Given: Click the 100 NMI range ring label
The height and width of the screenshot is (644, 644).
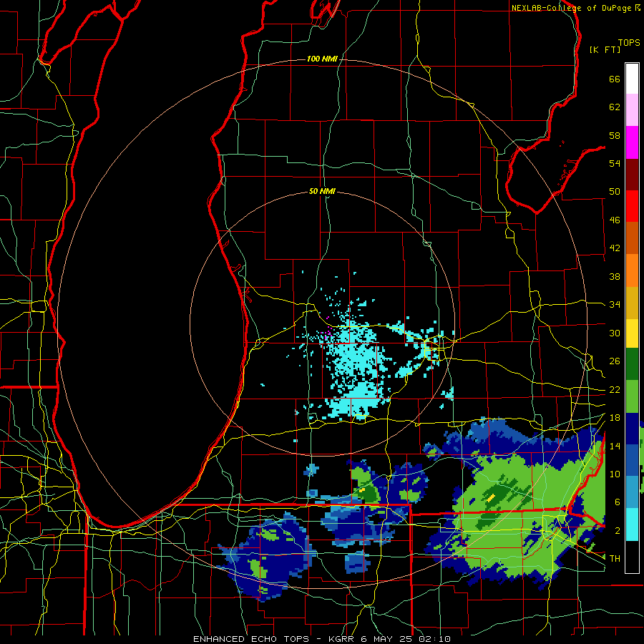Looking at the screenshot, I should (x=322, y=59).
